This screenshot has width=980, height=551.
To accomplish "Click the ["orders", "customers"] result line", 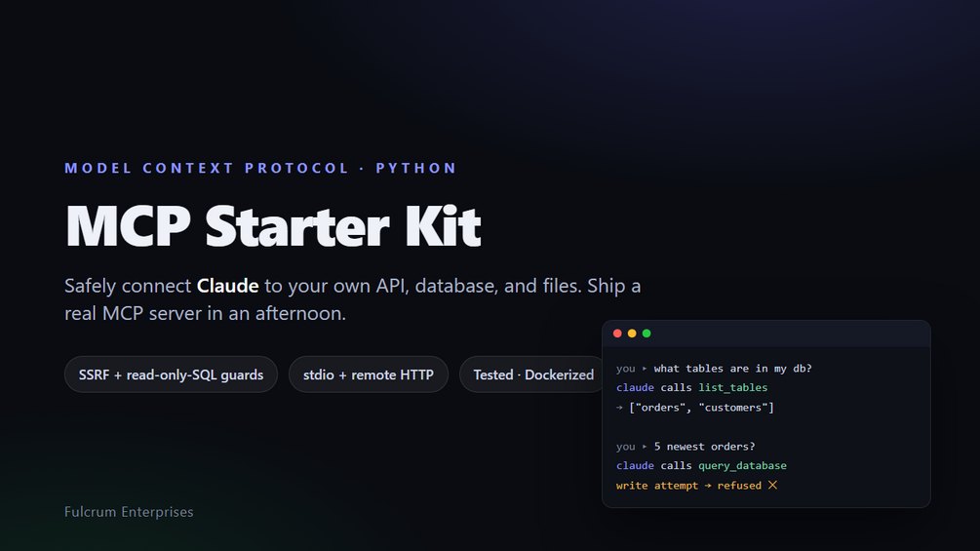I will 695,408.
